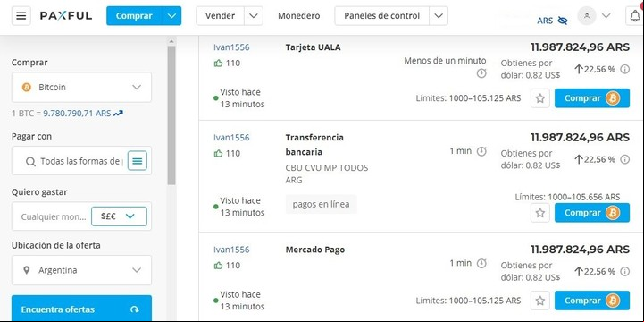This screenshot has height=322, width=644.
Task: Click Comprar on the Mercado Pago offer
Action: pyautogui.click(x=592, y=301)
